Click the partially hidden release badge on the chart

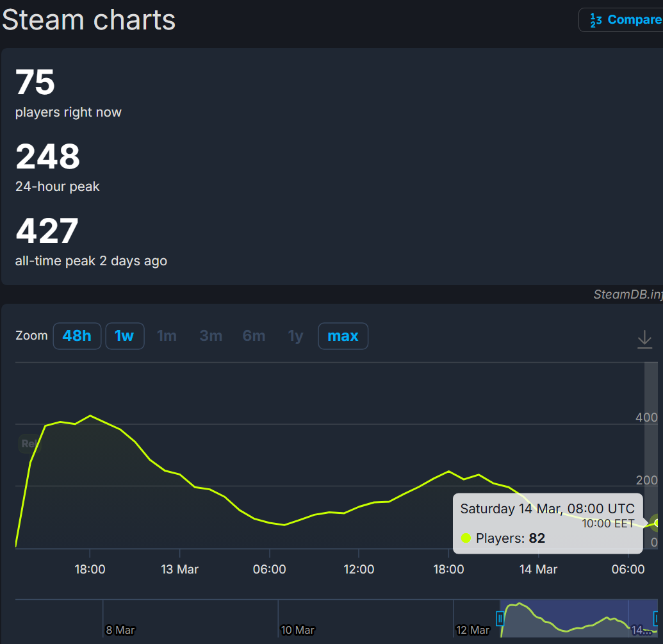29,443
